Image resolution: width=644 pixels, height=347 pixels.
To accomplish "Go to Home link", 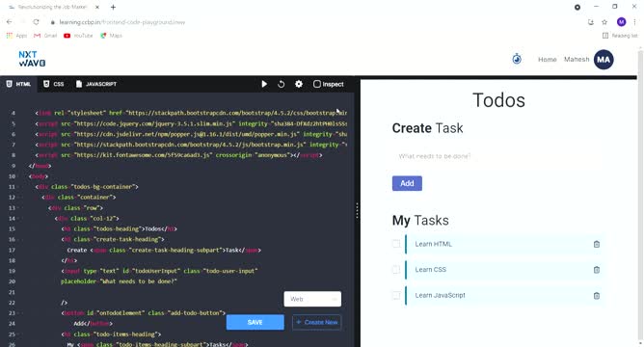I will [547, 60].
